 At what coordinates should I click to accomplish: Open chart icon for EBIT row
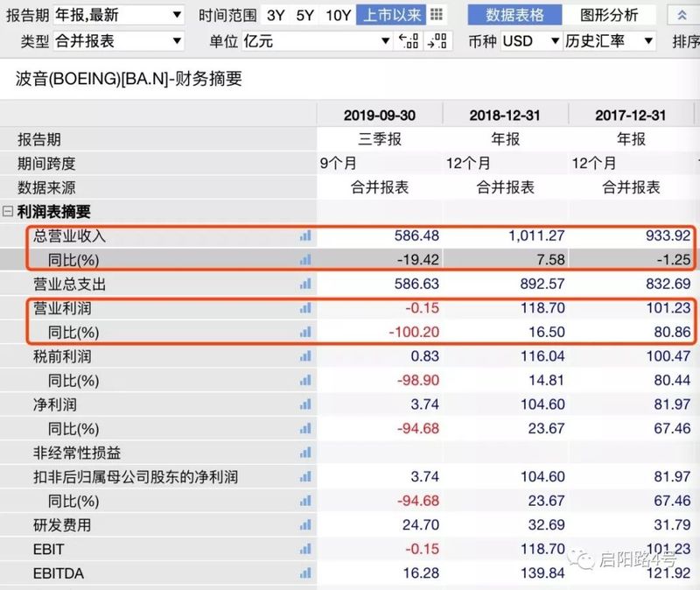(x=305, y=550)
